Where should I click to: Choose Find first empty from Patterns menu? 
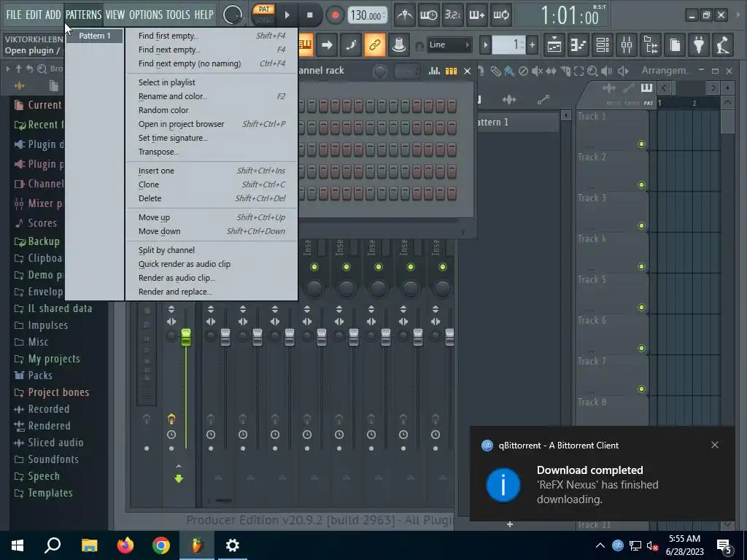[x=212, y=36]
